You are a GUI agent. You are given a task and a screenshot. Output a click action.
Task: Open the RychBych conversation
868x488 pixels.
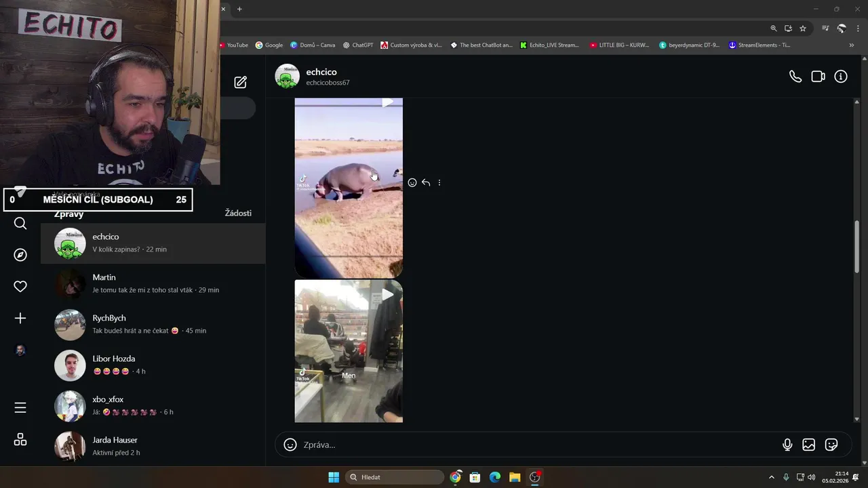click(x=153, y=325)
